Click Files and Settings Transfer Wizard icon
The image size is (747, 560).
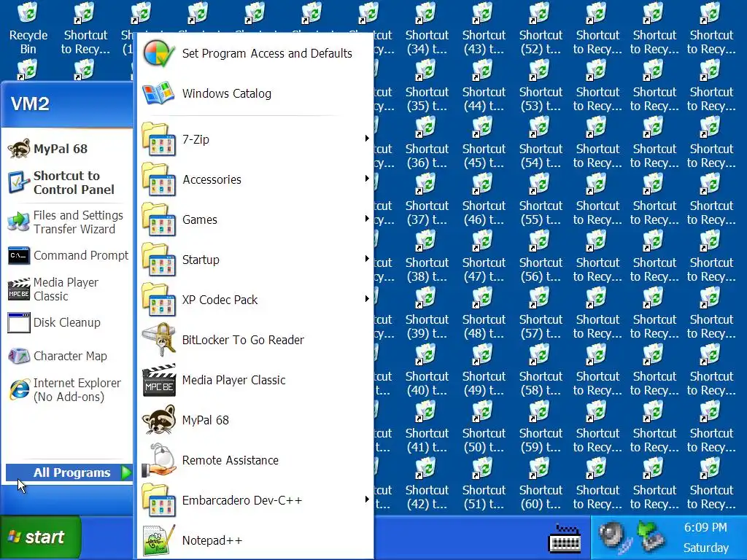coord(18,222)
